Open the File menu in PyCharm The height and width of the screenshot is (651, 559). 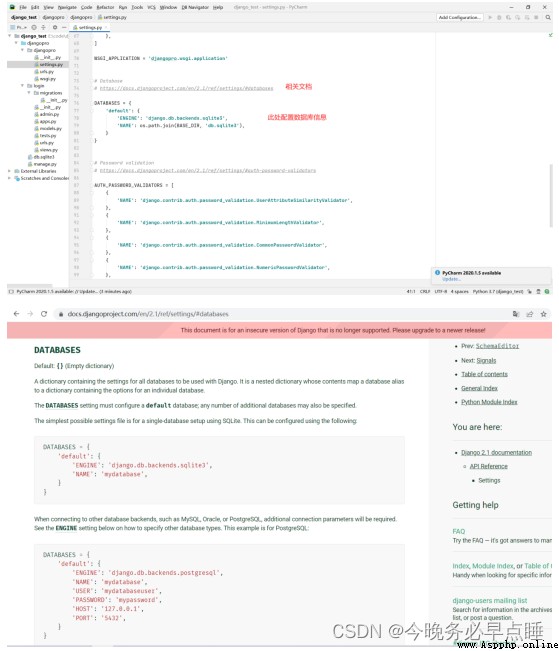click(23, 7)
